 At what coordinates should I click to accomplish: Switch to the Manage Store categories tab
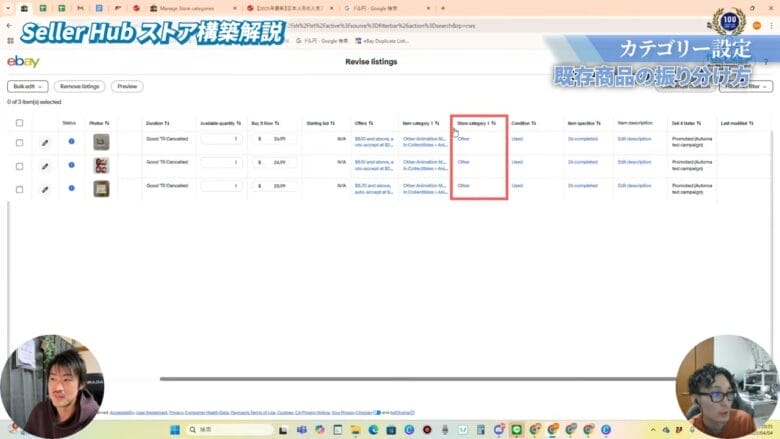point(193,8)
